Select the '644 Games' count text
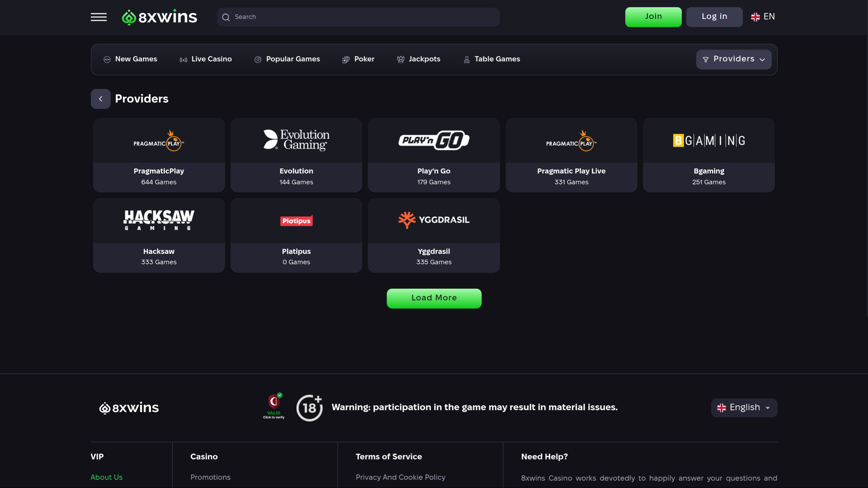The image size is (868, 488). tap(159, 182)
